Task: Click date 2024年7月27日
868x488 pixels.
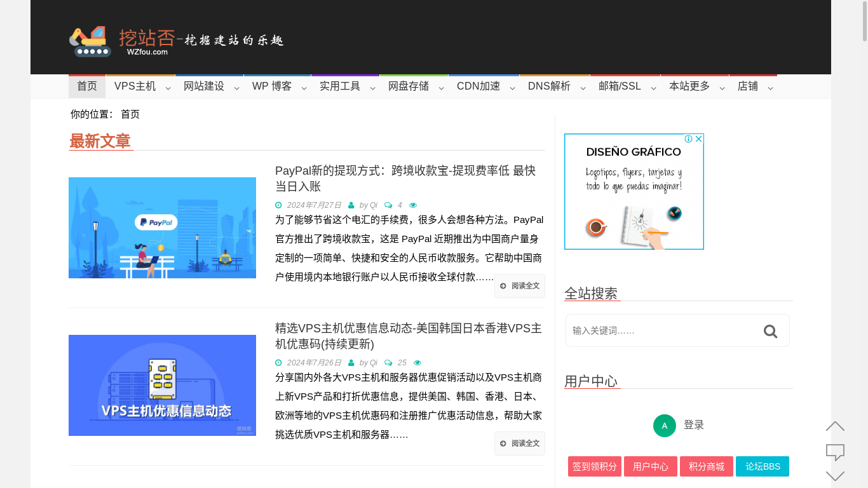Action: pos(314,205)
